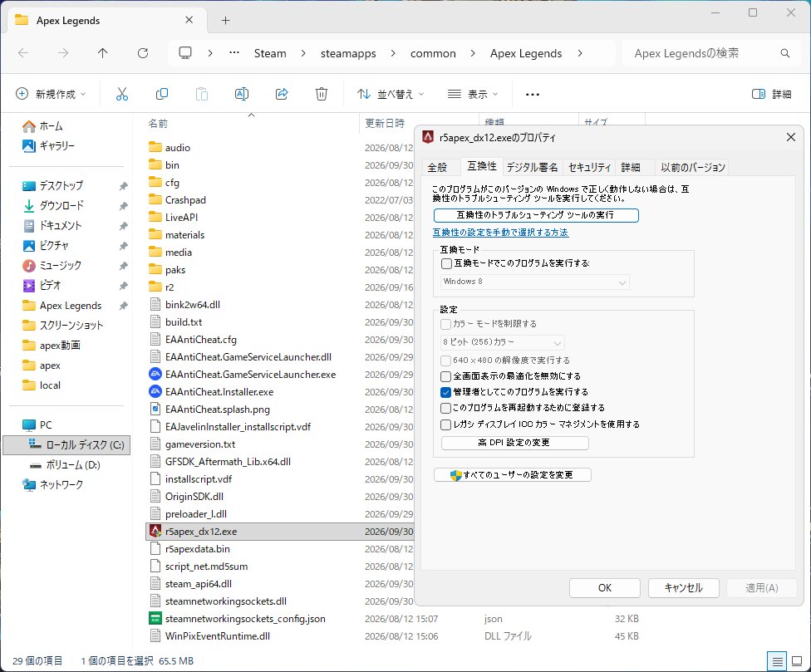The image size is (811, 672).
Task: Open the 表示 view dropdown
Action: [473, 94]
